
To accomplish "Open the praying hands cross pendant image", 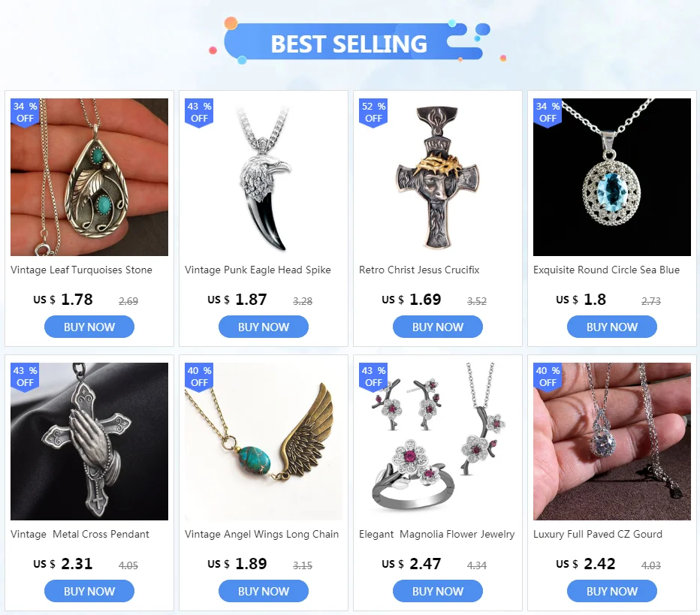I will point(89,442).
